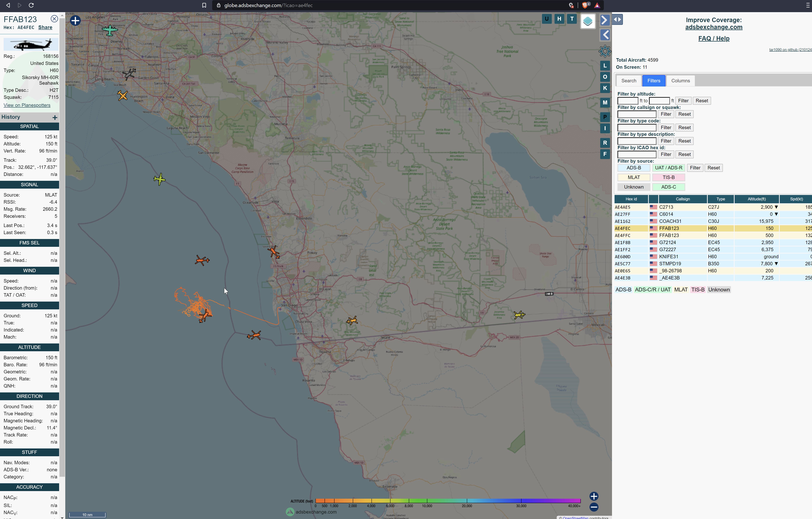Open Brave Shields lion icon

click(x=585, y=5)
